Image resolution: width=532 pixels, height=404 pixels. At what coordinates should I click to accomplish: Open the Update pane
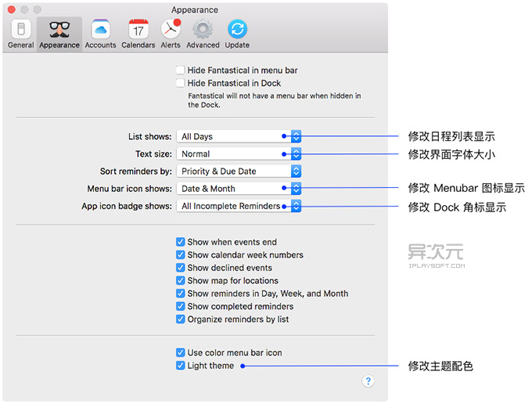pyautogui.click(x=238, y=33)
